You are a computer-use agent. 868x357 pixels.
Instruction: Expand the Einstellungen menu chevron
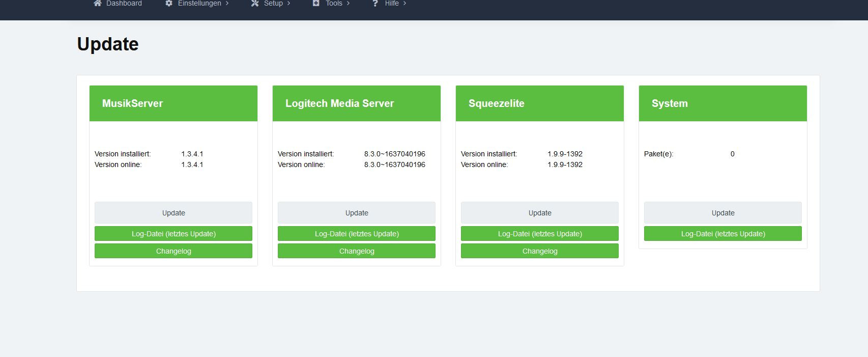click(x=227, y=4)
